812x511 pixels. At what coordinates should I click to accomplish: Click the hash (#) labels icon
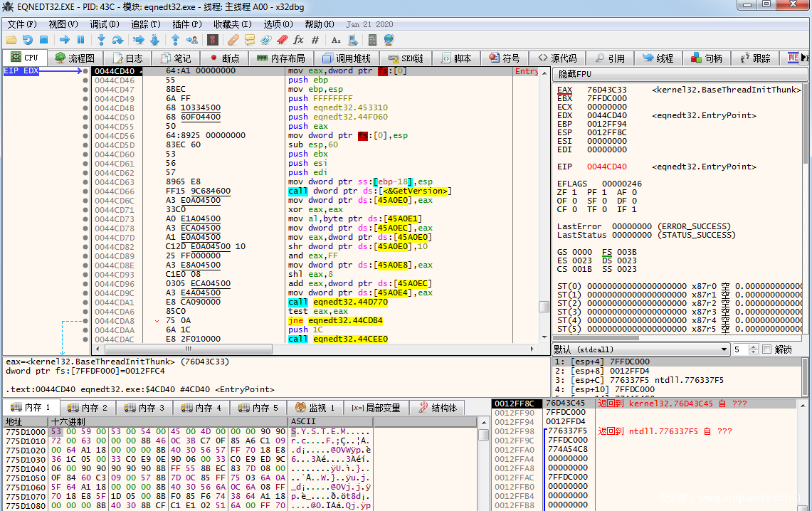point(315,40)
